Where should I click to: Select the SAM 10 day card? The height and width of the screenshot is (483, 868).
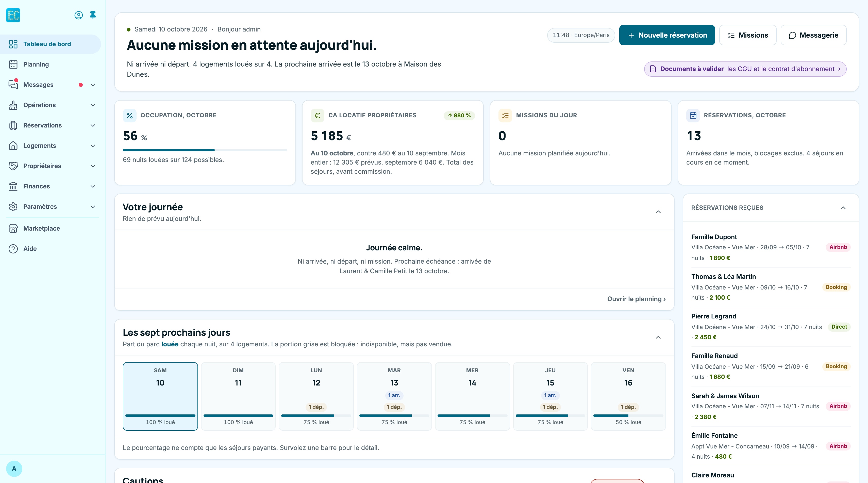160,396
